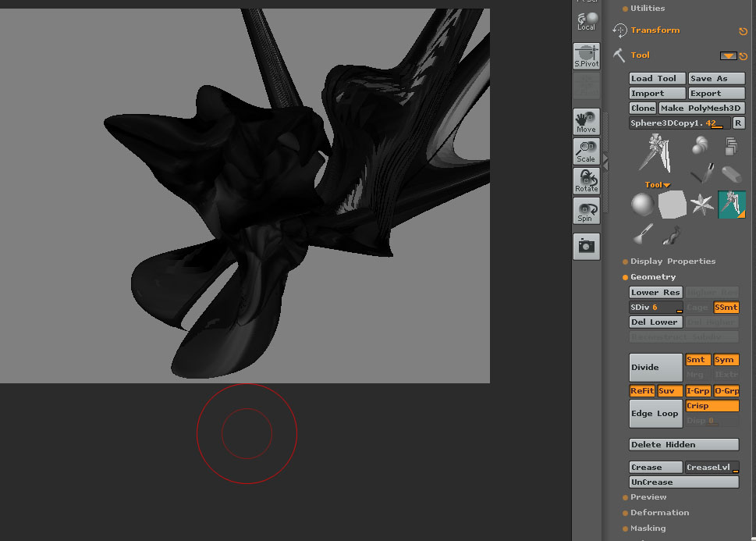Toggle the Local transformations icon
756x541 pixels.
click(x=586, y=21)
